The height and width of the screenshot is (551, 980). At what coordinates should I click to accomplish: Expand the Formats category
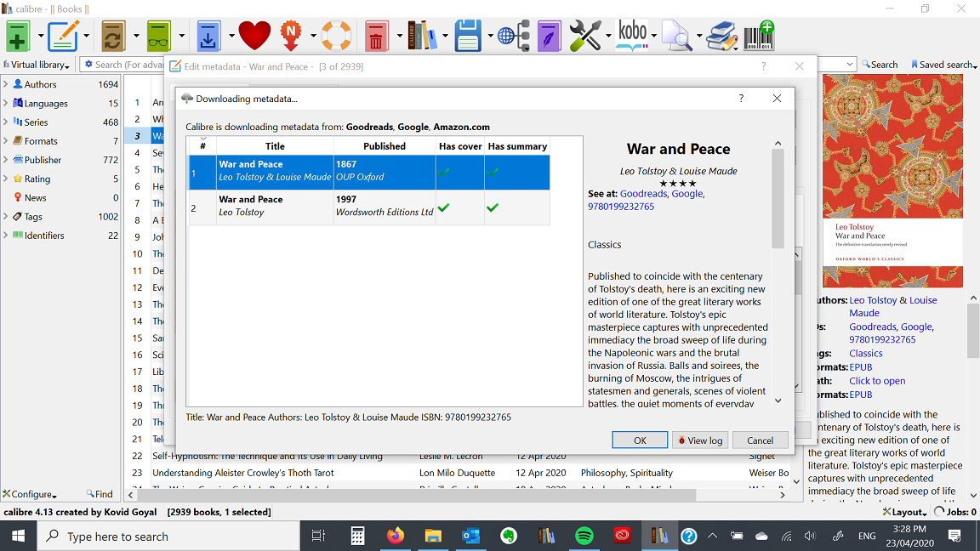6,140
